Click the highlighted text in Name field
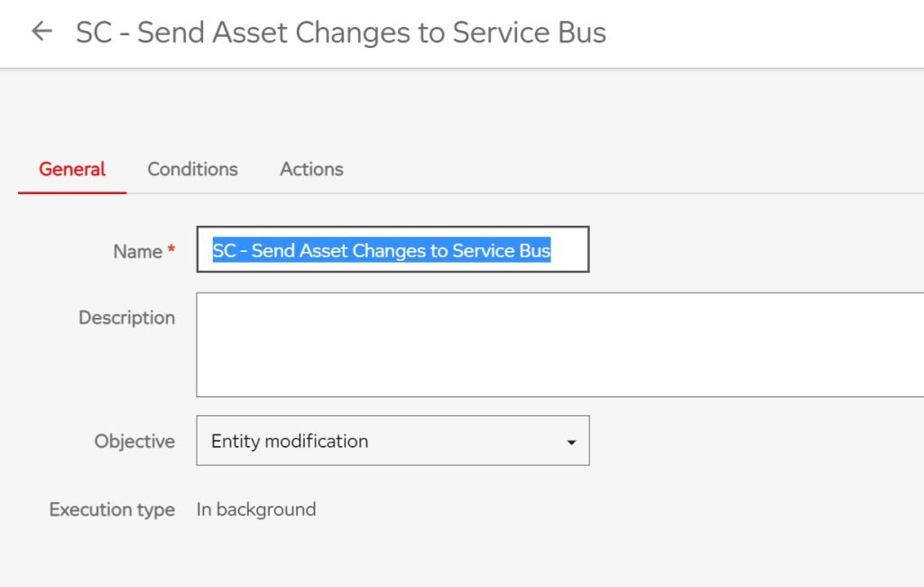924x587 pixels. 381,250
